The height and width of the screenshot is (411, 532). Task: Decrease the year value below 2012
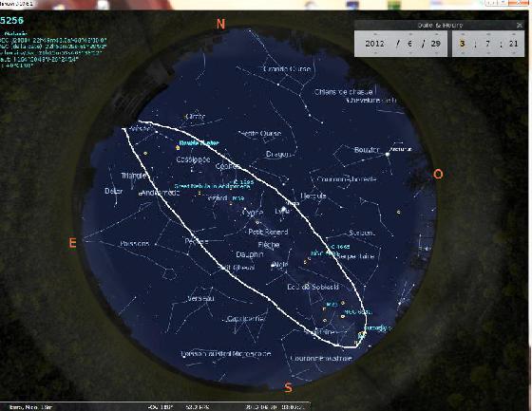coord(375,53)
